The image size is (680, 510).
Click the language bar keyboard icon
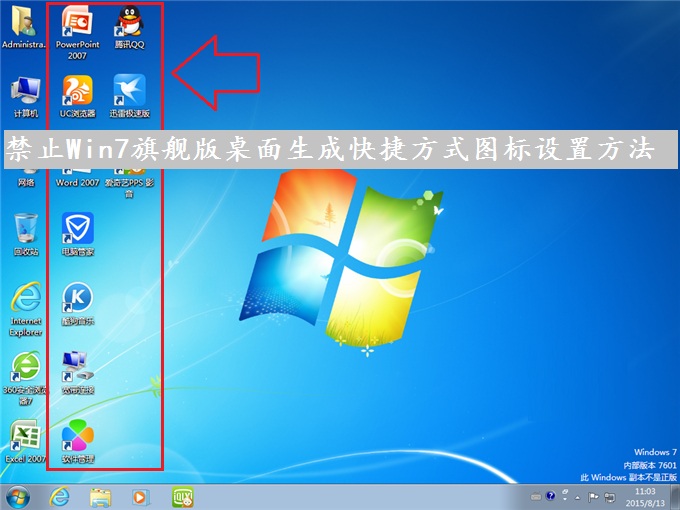[x=536, y=496]
